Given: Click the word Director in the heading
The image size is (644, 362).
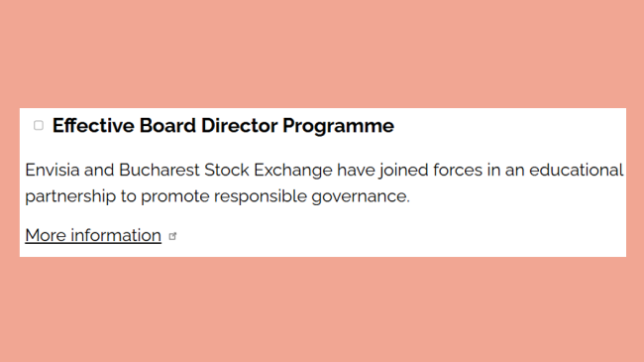Looking at the screenshot, I should pyautogui.click(x=239, y=126).
